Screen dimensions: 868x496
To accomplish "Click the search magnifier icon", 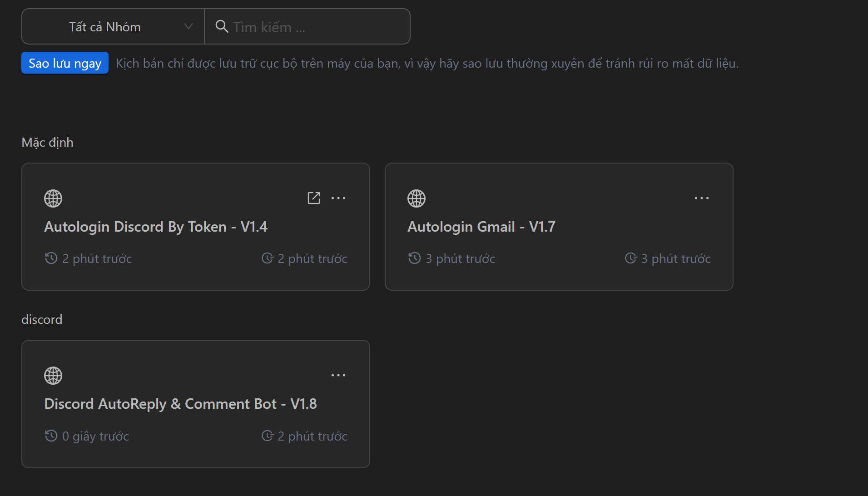I will coord(222,26).
